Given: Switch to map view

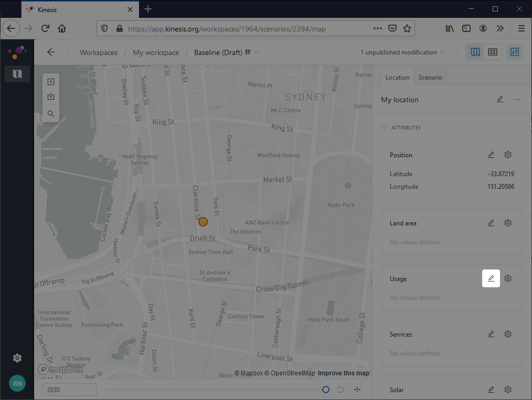Looking at the screenshot, I should coord(475,52).
